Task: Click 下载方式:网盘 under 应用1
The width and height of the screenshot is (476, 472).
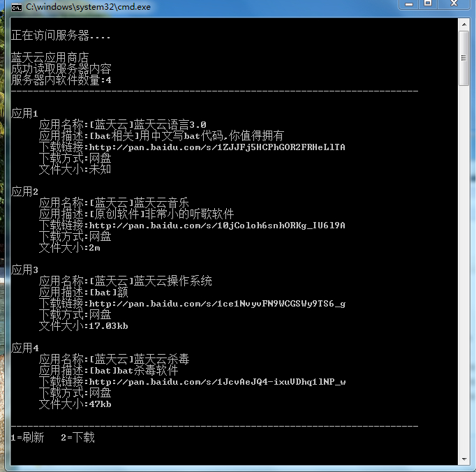Action: click(x=75, y=158)
